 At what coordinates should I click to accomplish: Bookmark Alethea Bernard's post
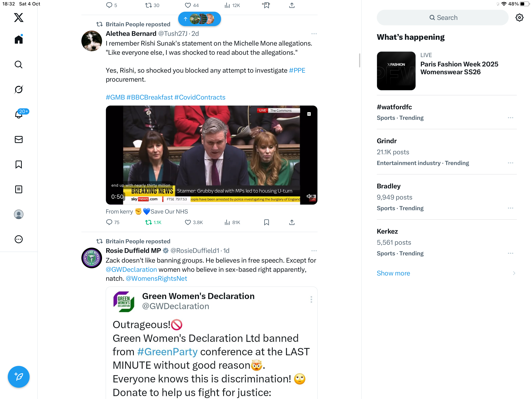point(266,222)
